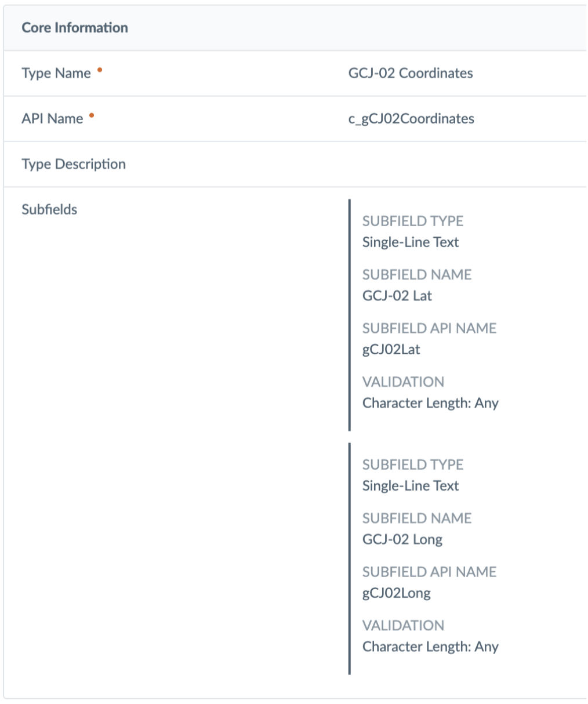Screen dimensions: 588x704
Task: Click the GCJ-02 Lat subfield name
Action: point(397,296)
